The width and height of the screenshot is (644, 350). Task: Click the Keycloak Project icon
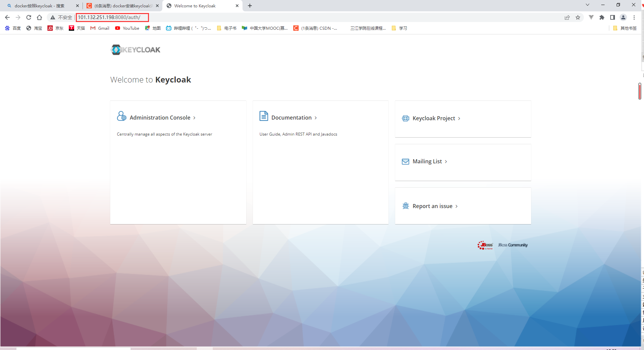pyautogui.click(x=406, y=118)
